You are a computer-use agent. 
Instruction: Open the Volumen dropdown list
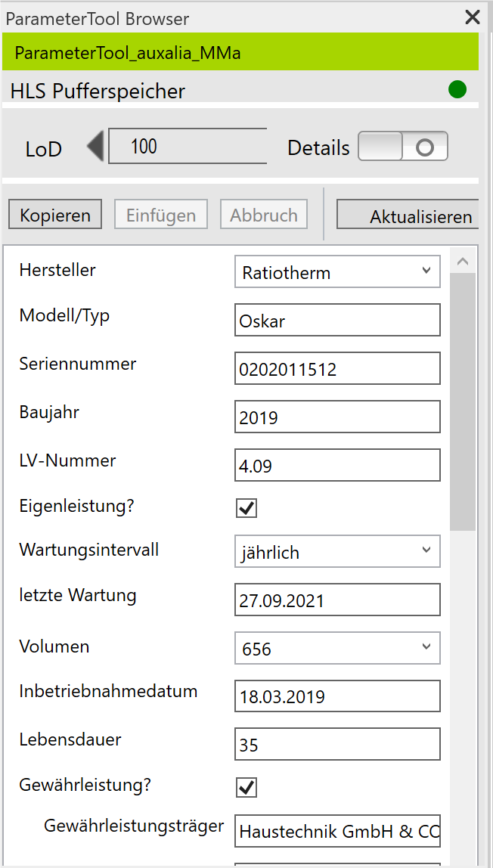tap(337, 648)
